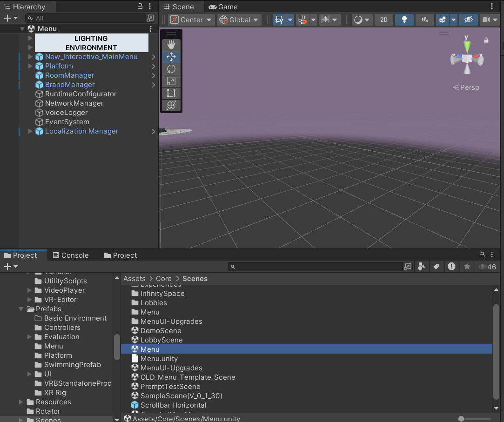Select the Hand tool in scene toolbar

(171, 45)
